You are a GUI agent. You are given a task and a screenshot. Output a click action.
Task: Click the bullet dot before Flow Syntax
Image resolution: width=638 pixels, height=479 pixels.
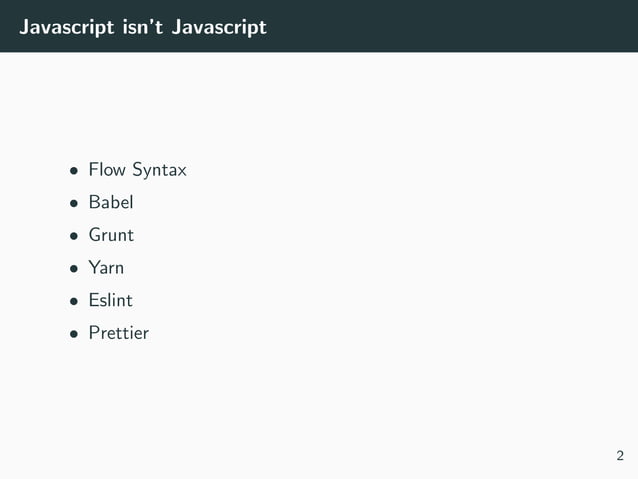pos(74,171)
